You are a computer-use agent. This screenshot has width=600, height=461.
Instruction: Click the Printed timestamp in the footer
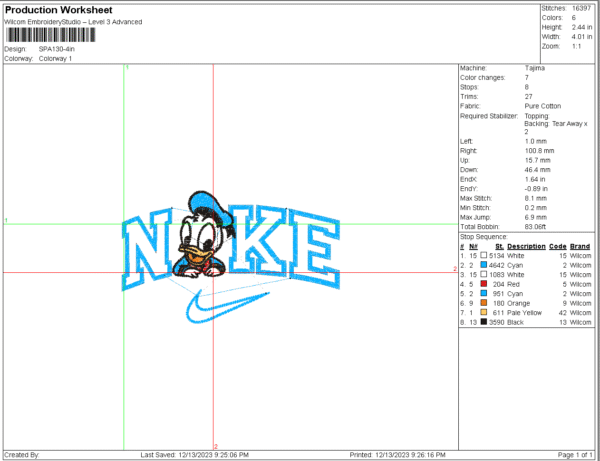398,455
